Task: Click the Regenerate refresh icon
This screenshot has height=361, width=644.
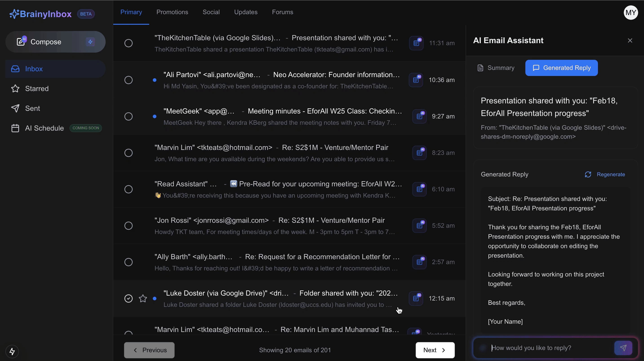Action: click(x=588, y=174)
